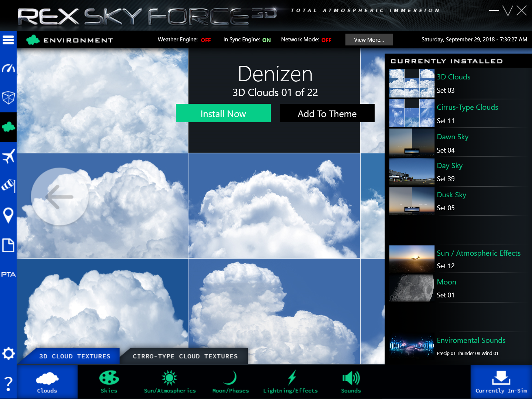Click the V button in title bar
Screen dimensions: 532x399
coord(508,11)
